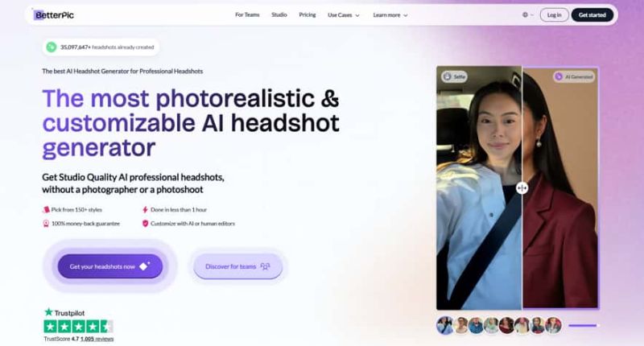
Task: Open the For Teams menu item
Action: coord(247,14)
